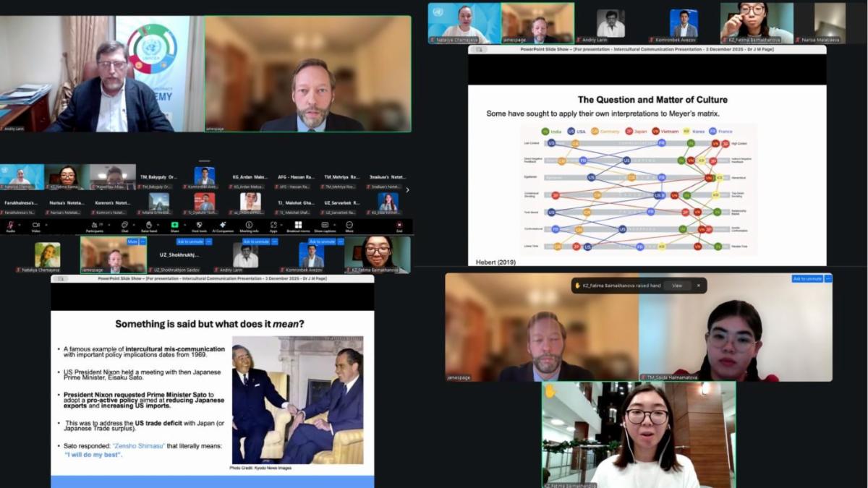Ask Andriy Larin to unmute in lower strip
Viewport: 868px width, 488px height.
257,241
